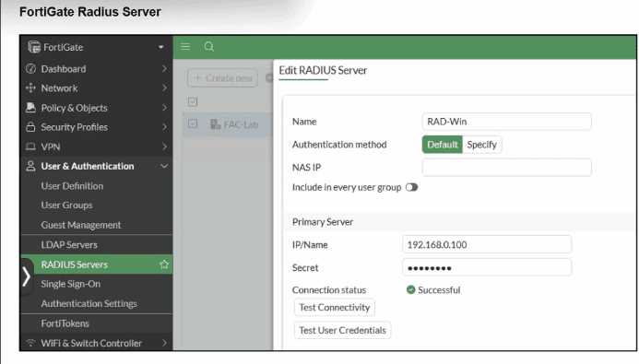This screenshot has width=639, height=364.
Task: Expand the Dashboard menu chevron
Action: point(164,69)
